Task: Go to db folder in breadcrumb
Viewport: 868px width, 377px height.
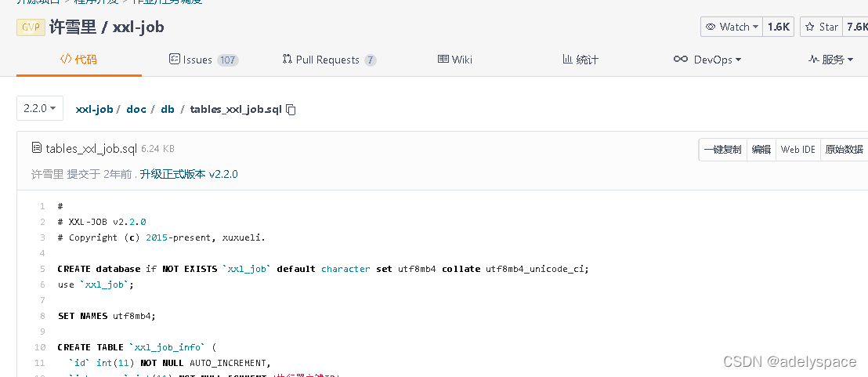Action: pos(168,109)
